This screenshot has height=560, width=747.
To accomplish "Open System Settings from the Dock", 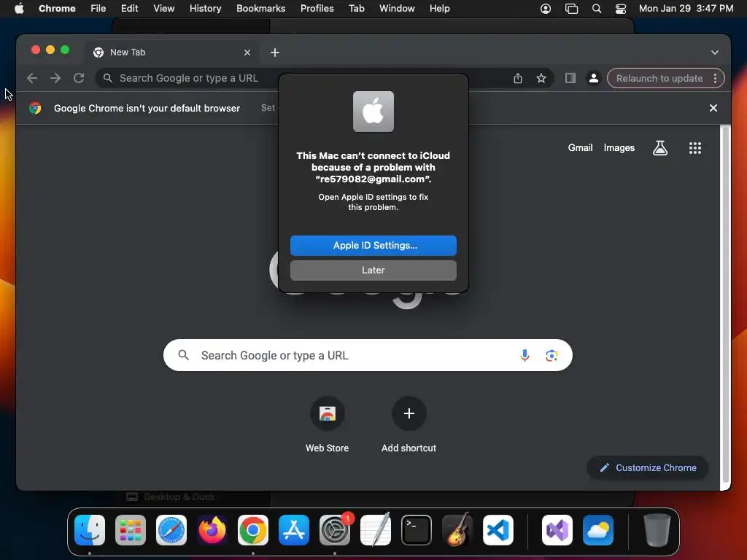I will coord(335,530).
